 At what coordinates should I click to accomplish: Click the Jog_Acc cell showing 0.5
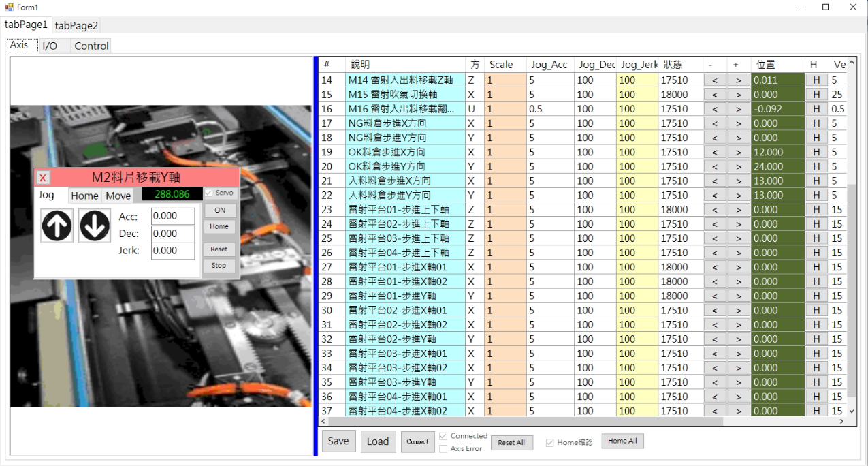coord(549,109)
